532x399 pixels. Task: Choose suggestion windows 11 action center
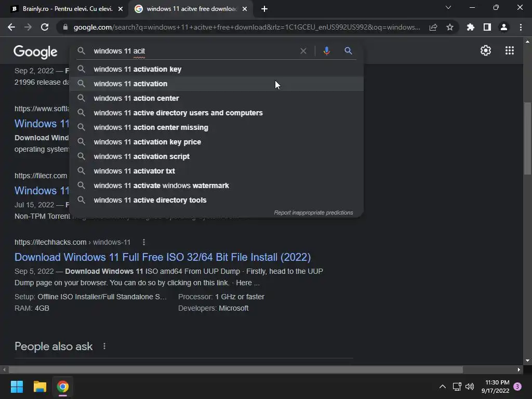[x=217, y=98]
